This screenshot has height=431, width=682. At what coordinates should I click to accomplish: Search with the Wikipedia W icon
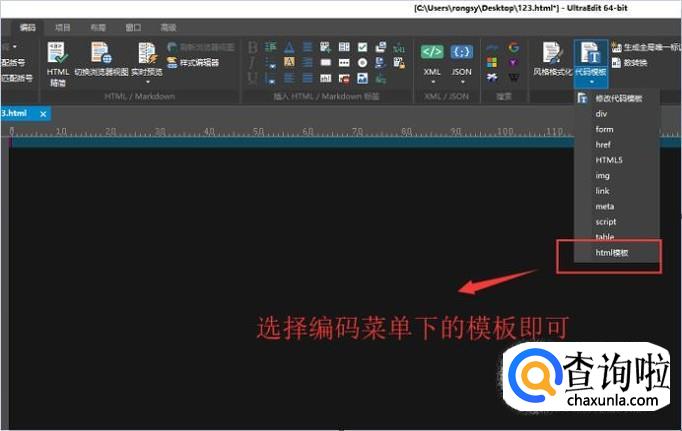click(x=513, y=78)
